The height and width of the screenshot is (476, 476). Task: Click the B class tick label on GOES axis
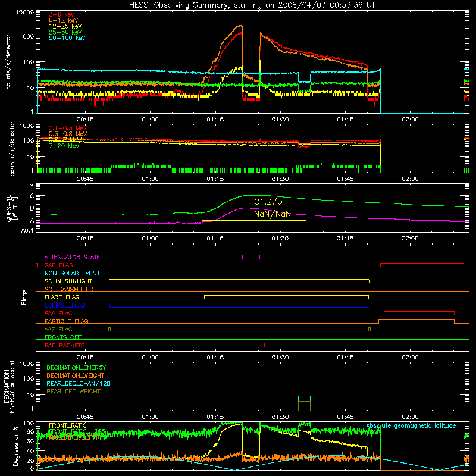(x=32, y=209)
